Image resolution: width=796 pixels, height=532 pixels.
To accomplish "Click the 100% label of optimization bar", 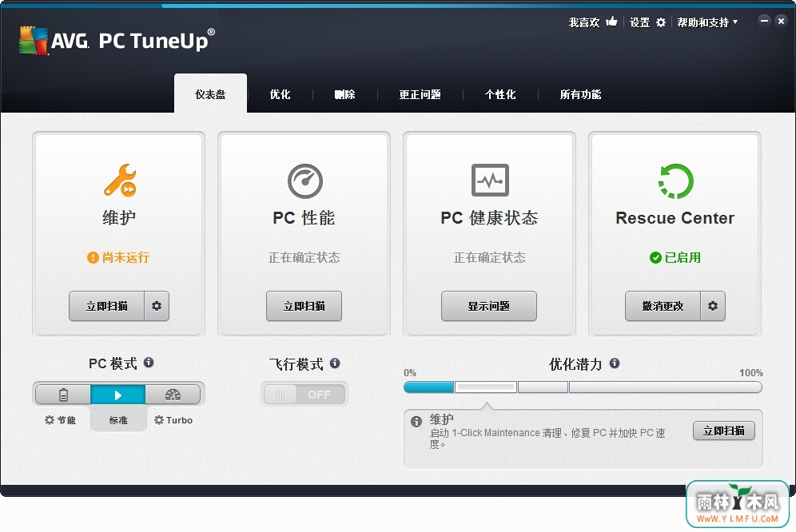I will pos(750,372).
